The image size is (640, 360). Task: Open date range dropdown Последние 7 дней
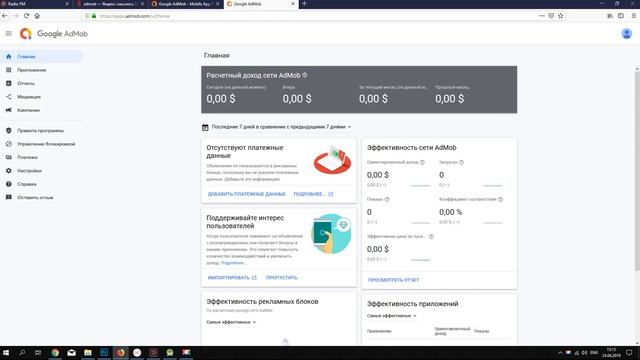[x=281, y=127]
